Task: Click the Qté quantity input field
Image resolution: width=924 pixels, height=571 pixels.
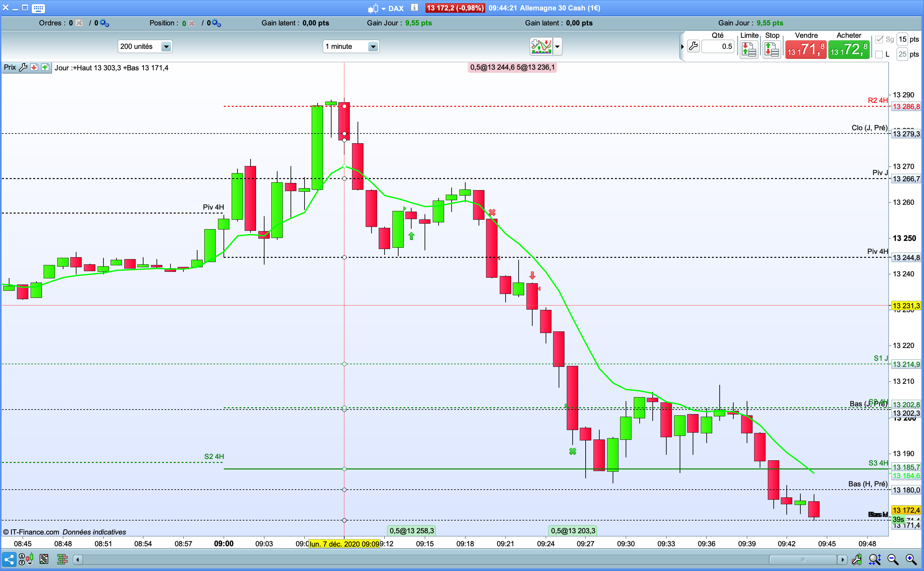Action: (717, 47)
